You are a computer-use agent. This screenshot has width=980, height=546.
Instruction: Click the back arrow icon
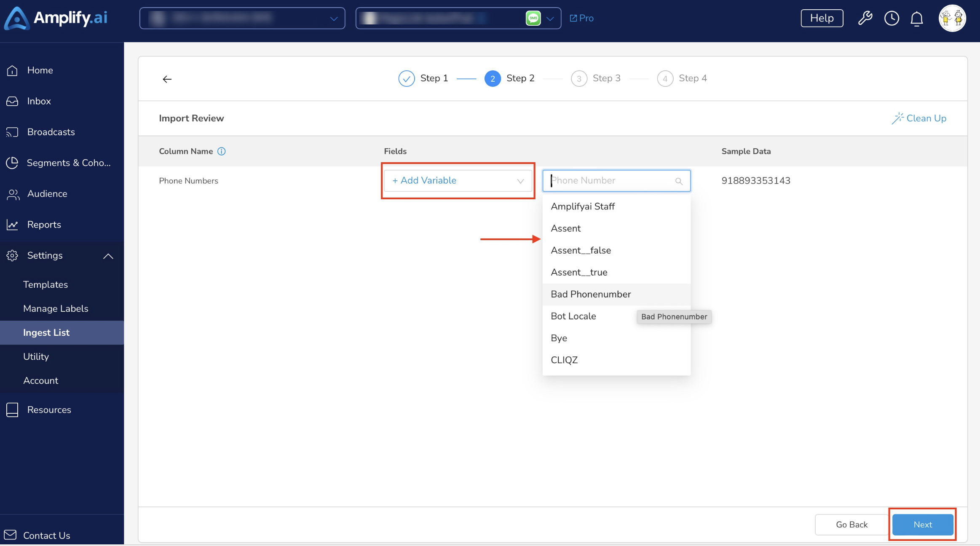coord(167,79)
